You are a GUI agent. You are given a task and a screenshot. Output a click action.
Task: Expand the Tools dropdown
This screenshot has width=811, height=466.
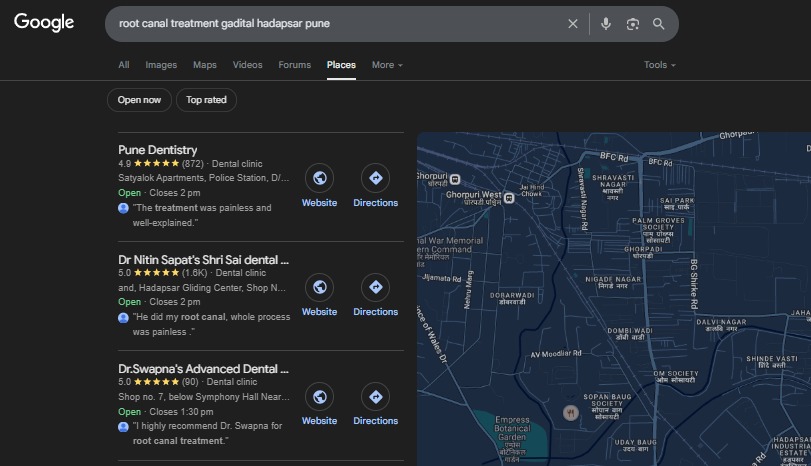pos(659,65)
